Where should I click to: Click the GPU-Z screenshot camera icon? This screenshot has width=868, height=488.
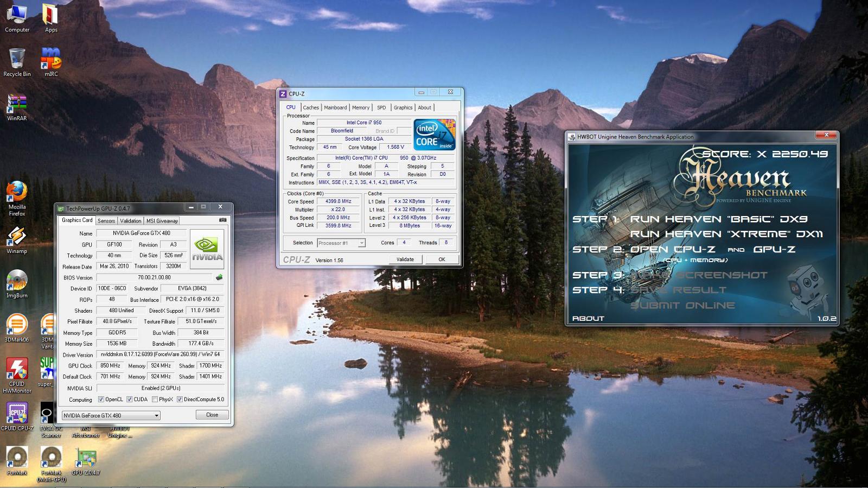(222, 220)
